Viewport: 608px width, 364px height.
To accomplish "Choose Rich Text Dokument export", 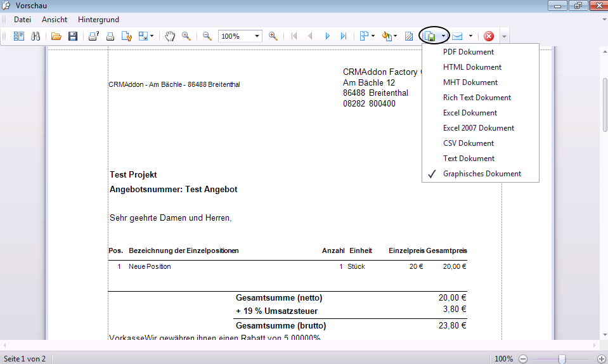I will point(481,98).
